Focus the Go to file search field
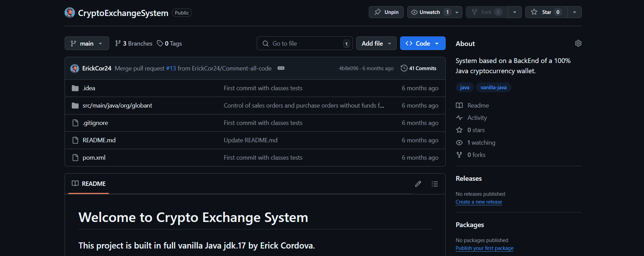The width and height of the screenshot is (644, 256). (x=304, y=43)
